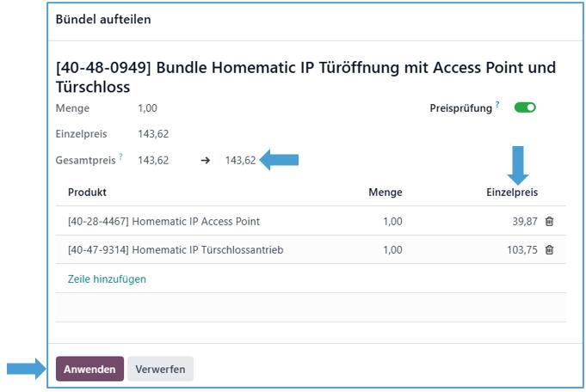Screen dimensions: 586x392
Task: Click the bundle Menge value 1,00
Action: pos(147,109)
